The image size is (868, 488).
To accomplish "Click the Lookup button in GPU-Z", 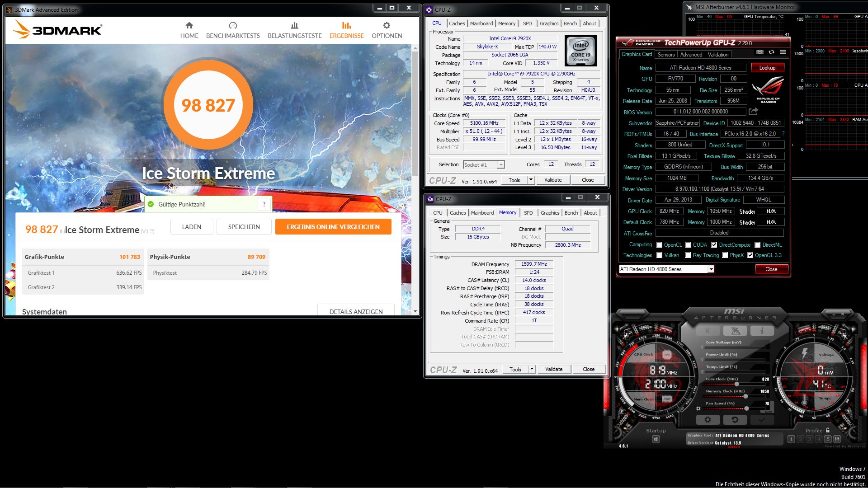I will (767, 68).
